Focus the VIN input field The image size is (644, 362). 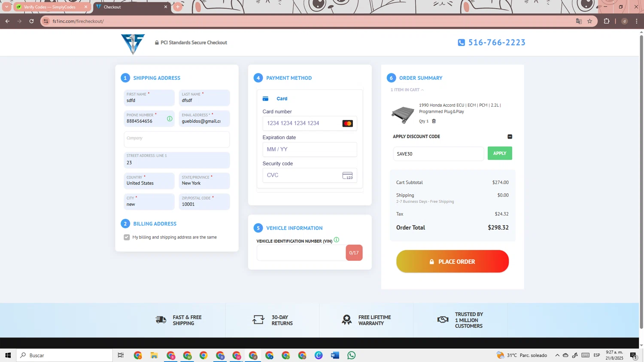click(301, 253)
